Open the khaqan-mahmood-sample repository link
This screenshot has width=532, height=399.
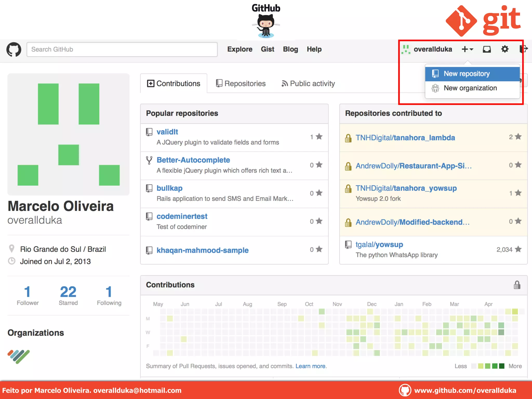click(203, 250)
